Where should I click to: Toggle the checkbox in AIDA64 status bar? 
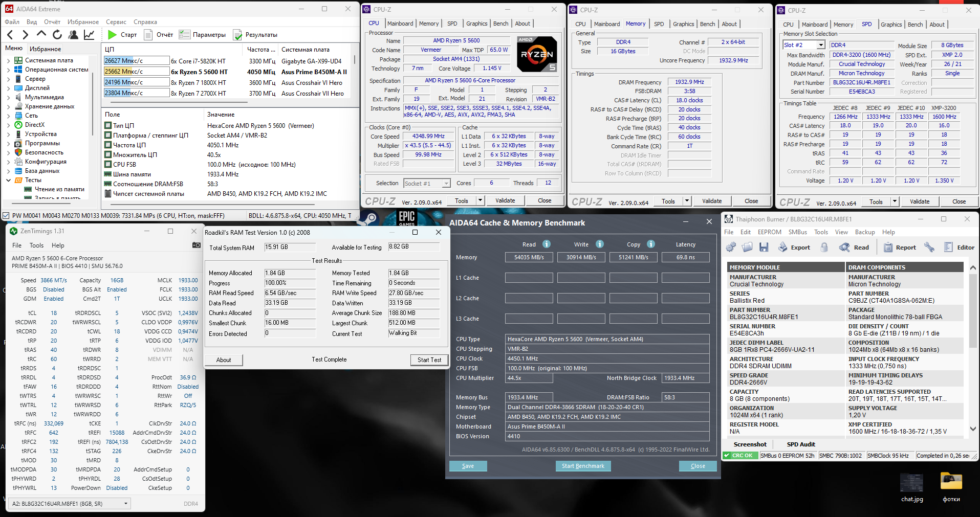tap(6, 216)
